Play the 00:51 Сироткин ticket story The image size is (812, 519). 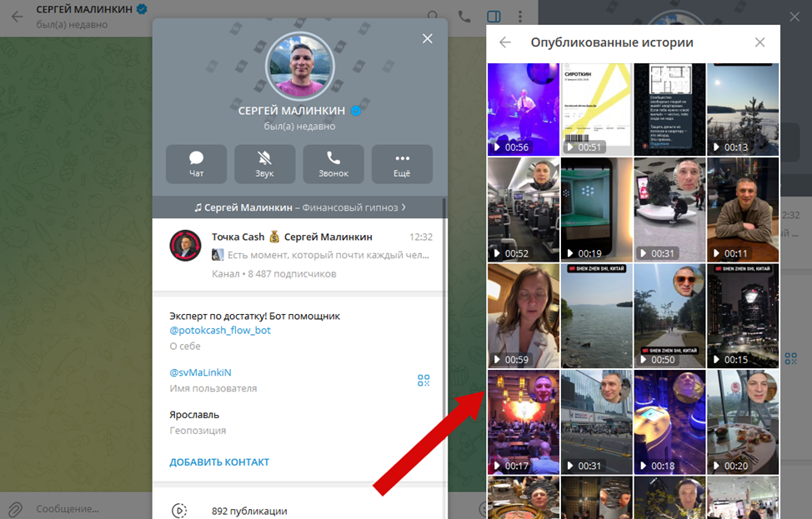597,110
